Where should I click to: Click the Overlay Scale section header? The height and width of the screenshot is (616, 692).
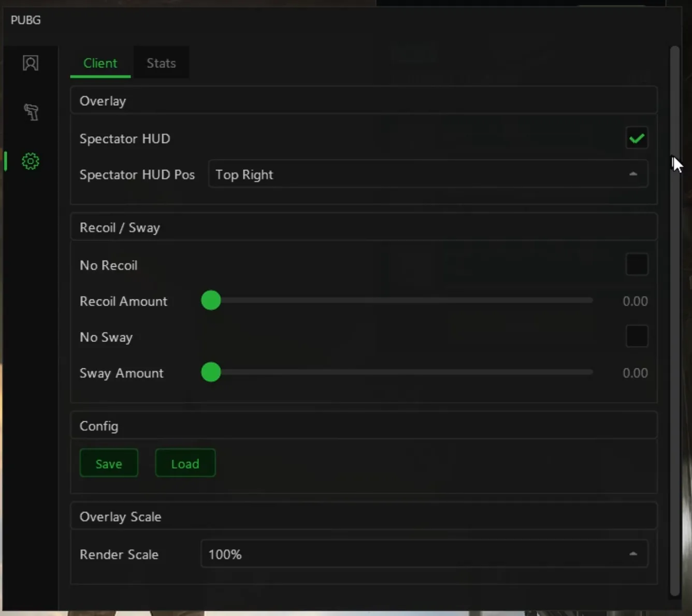(364, 516)
